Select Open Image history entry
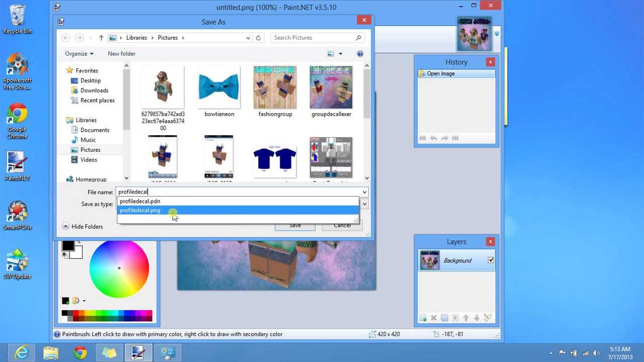This screenshot has width=644, height=362. [456, 73]
